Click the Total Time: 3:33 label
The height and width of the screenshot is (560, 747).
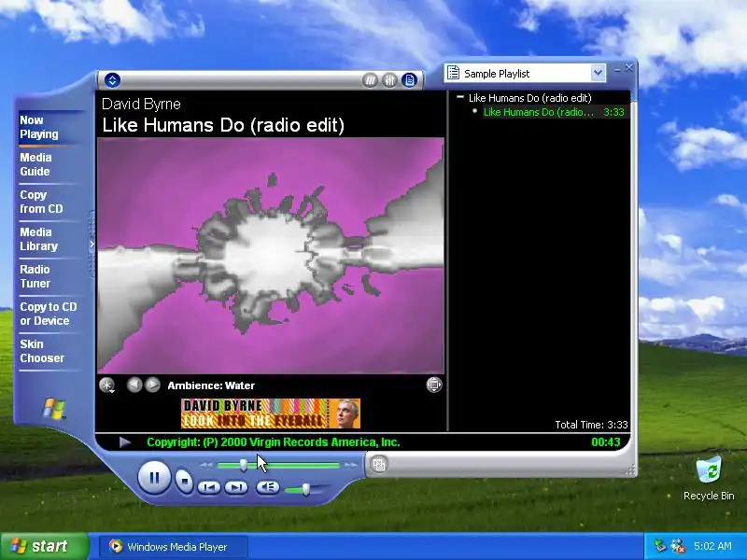click(591, 425)
